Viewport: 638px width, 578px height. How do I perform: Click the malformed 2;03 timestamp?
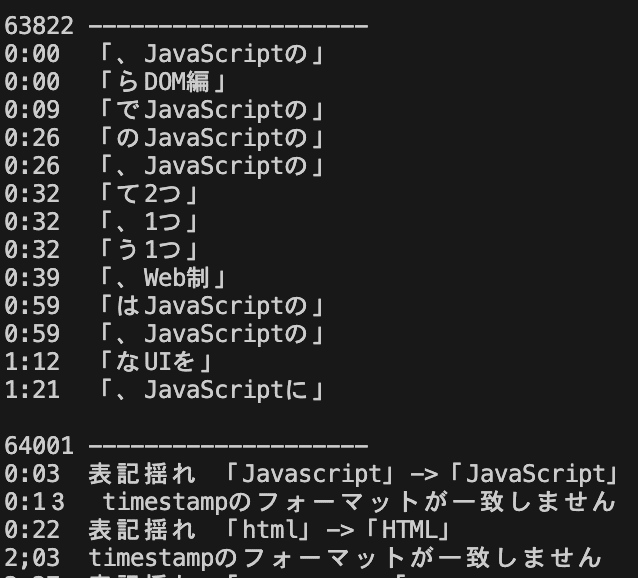pyautogui.click(x=32, y=557)
